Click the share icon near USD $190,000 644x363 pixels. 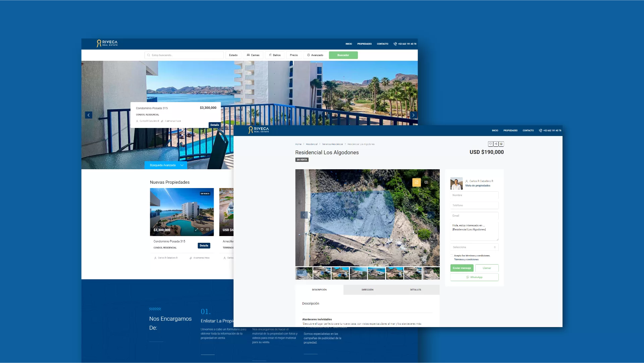[x=496, y=144]
